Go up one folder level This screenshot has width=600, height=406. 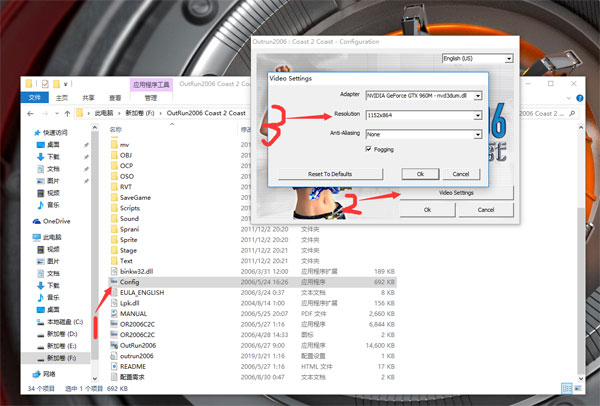67,114
